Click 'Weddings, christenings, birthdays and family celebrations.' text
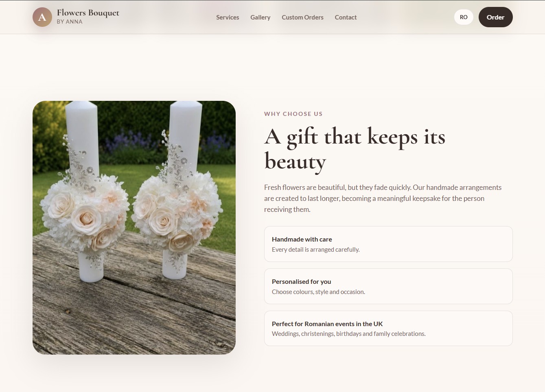Viewport: 545px width, 392px height. point(349,334)
